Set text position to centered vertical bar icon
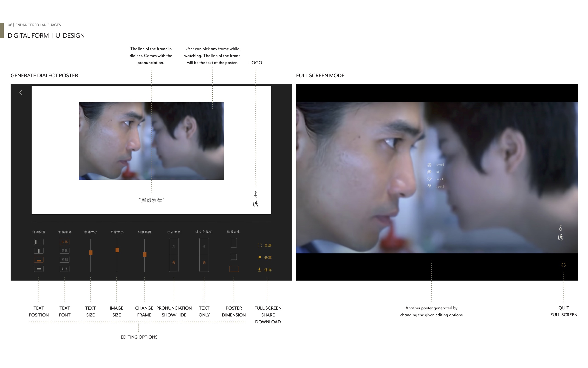 click(x=39, y=251)
